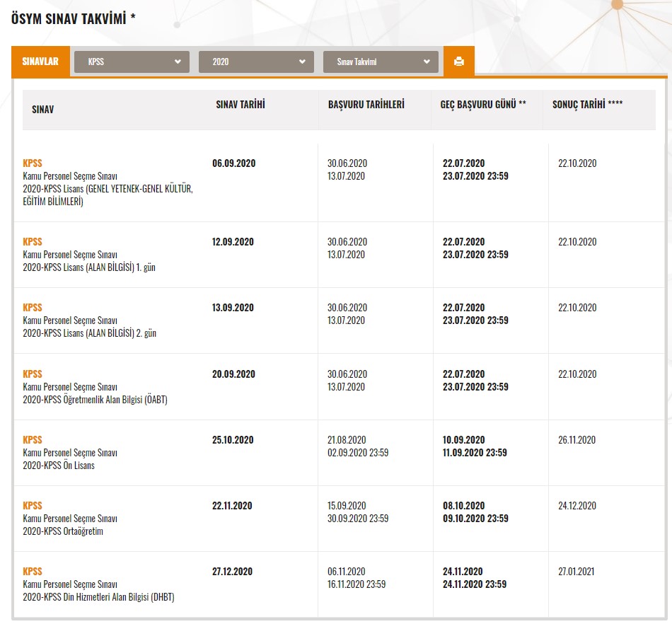
Task: Click the BAŞVURU TARİHLERİ column header
Action: tap(366, 105)
